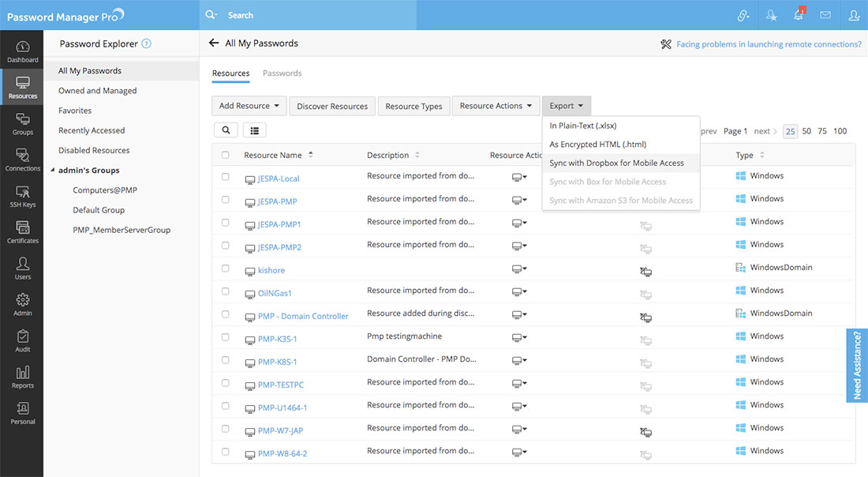Viewport: 868px width, 477px height.
Task: Click the column chooser list icon
Action: click(255, 130)
